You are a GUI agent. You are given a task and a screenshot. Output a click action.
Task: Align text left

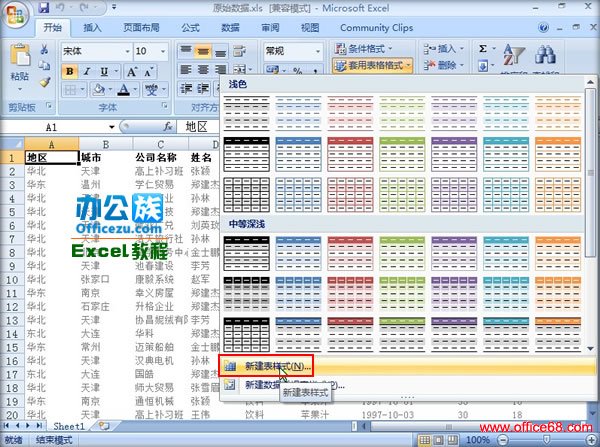click(x=186, y=70)
